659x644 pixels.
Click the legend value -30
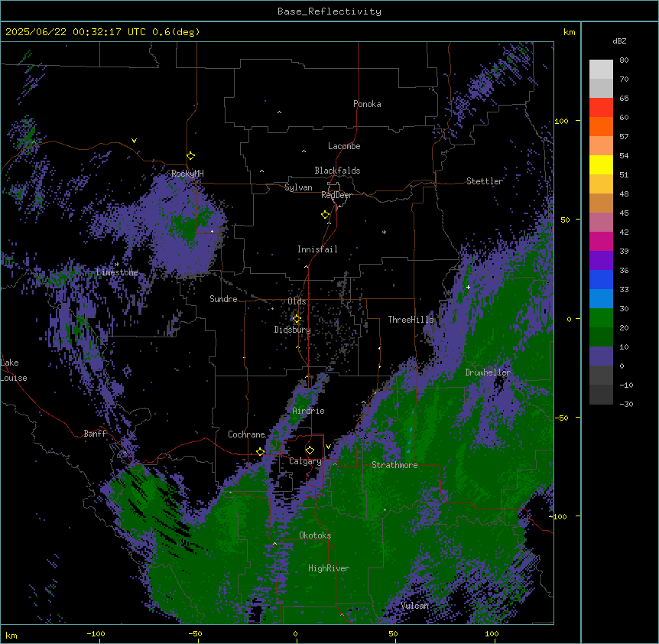pos(626,404)
